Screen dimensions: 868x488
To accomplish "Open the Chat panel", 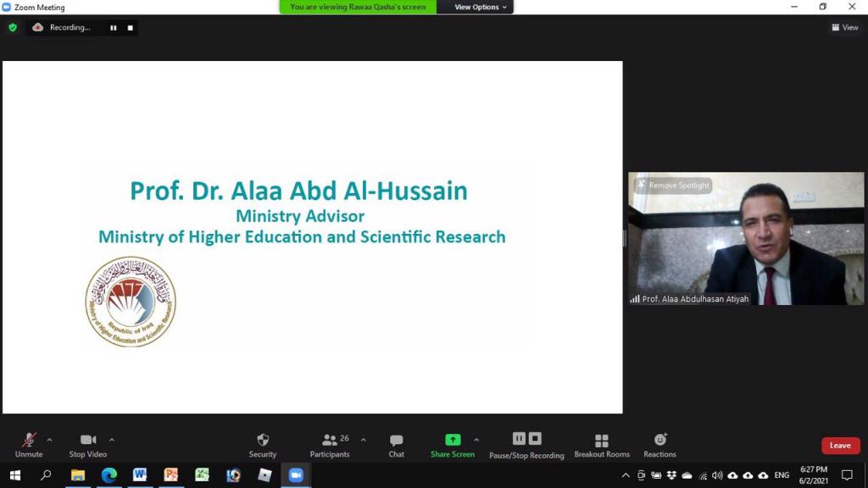I will 396,441.
